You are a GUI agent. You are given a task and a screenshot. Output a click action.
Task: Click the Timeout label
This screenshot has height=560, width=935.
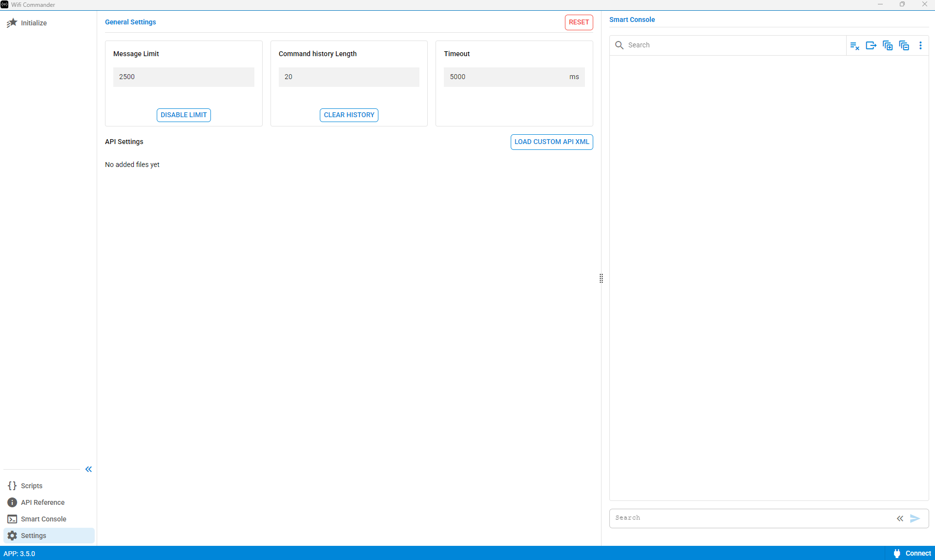(457, 54)
